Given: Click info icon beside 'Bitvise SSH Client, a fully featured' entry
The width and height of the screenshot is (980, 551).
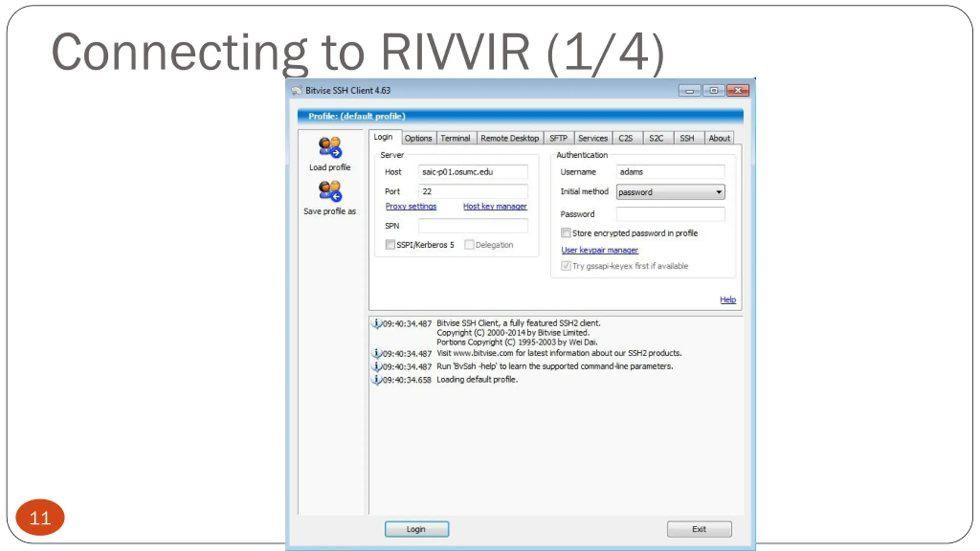Looking at the screenshot, I should click(377, 323).
